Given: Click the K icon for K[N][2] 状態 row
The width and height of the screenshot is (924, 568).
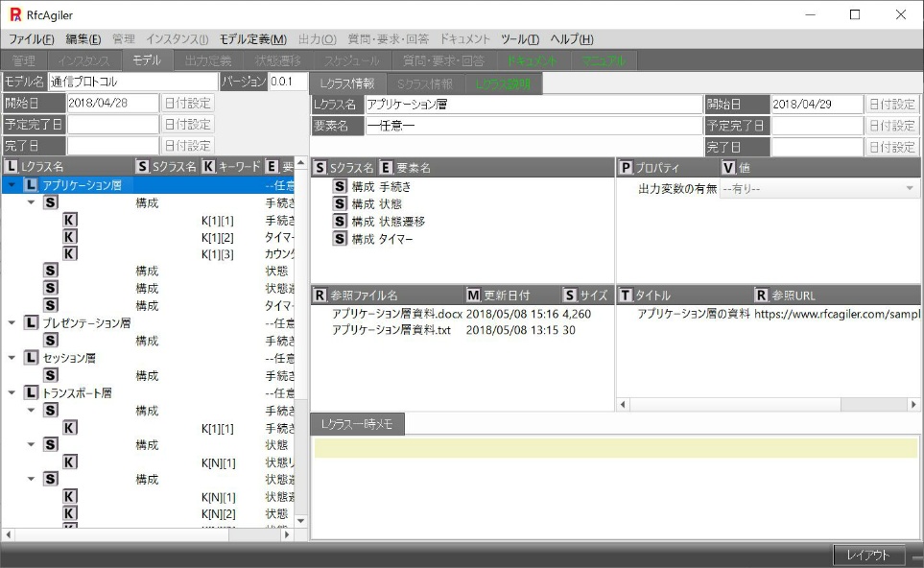Looking at the screenshot, I should point(69,513).
